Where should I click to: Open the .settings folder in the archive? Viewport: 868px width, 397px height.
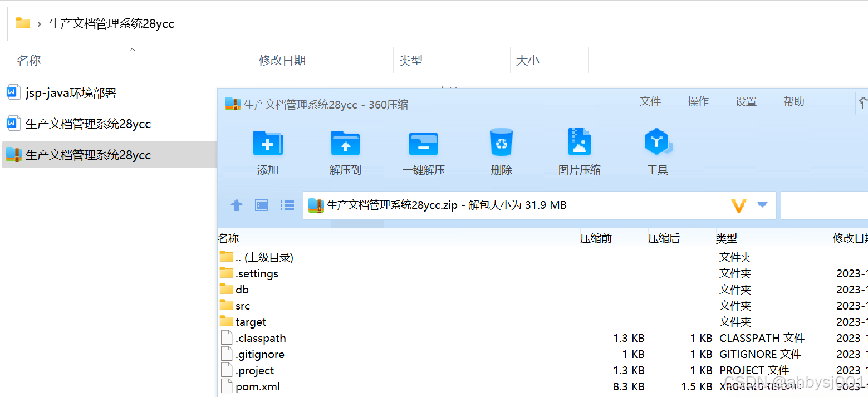pyautogui.click(x=256, y=273)
